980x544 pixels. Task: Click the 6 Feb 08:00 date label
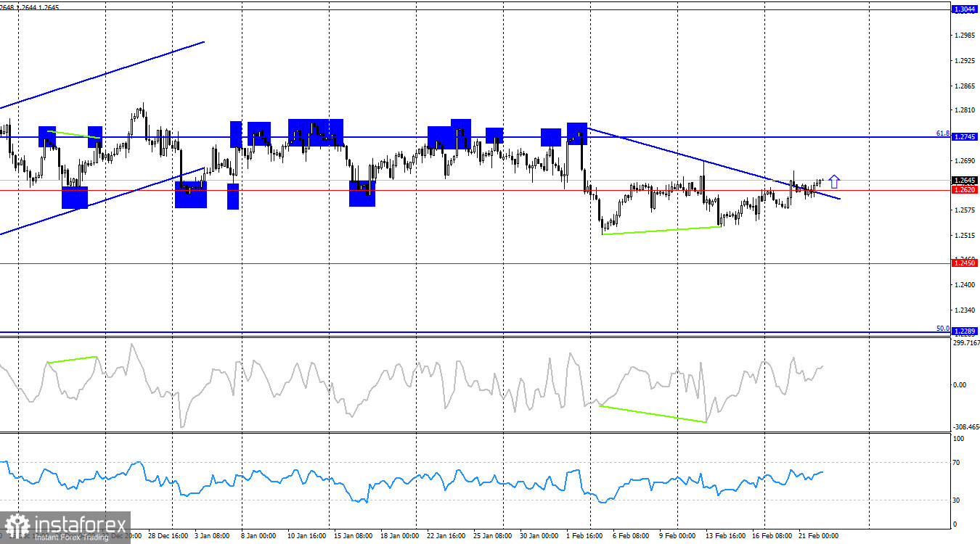click(x=632, y=536)
